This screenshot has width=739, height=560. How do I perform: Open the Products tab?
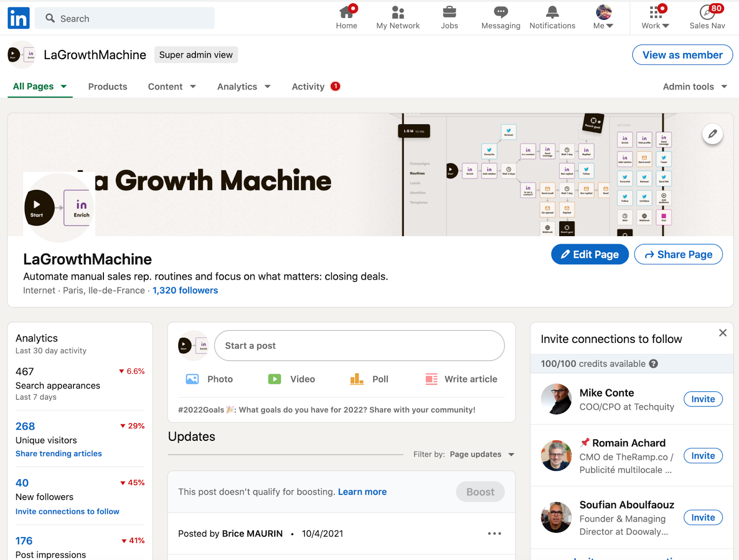click(x=108, y=86)
